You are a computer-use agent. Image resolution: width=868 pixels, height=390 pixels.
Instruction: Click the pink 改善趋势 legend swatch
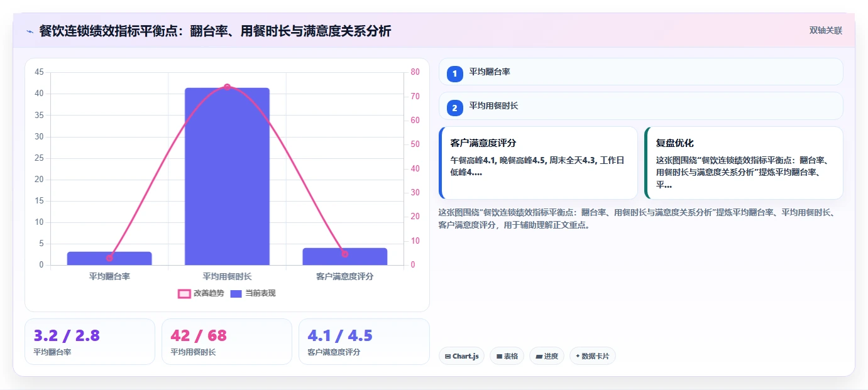[184, 293]
